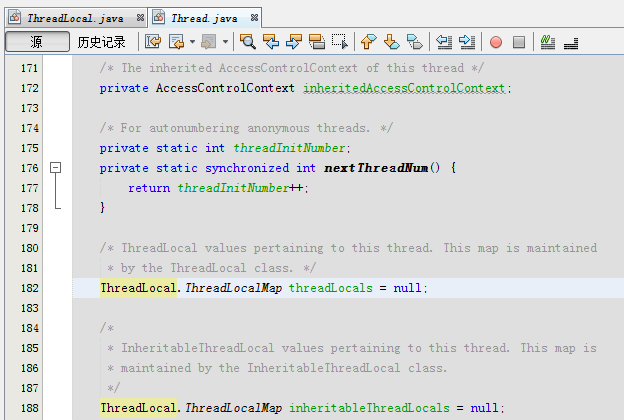Click Shift Line Left icon
Image resolution: width=624 pixels, height=420 pixels.
tap(444, 41)
